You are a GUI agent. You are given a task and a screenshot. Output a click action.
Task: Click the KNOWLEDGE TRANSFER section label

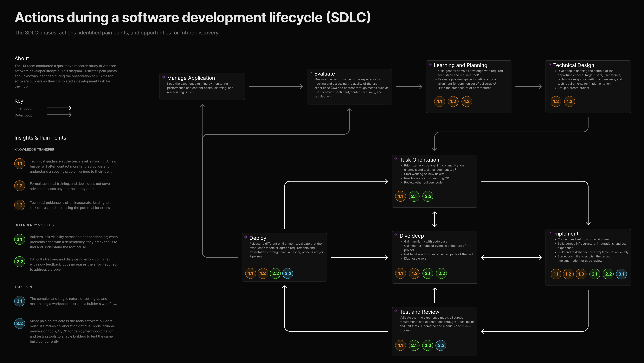coord(34,150)
